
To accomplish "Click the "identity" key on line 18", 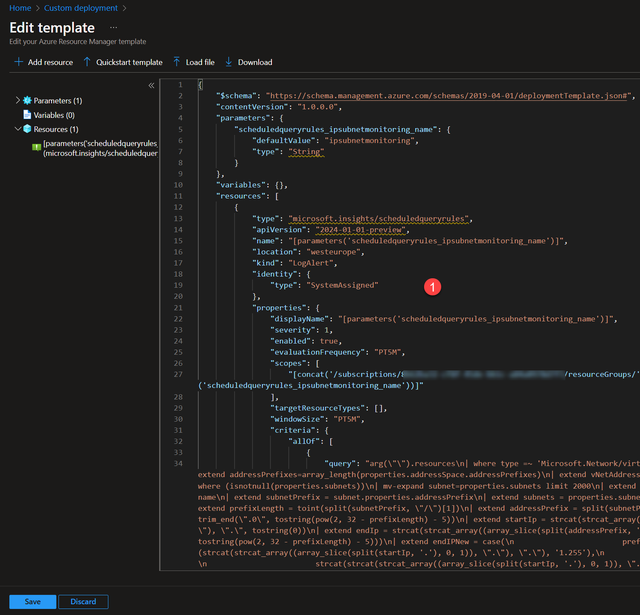I will (x=275, y=274).
